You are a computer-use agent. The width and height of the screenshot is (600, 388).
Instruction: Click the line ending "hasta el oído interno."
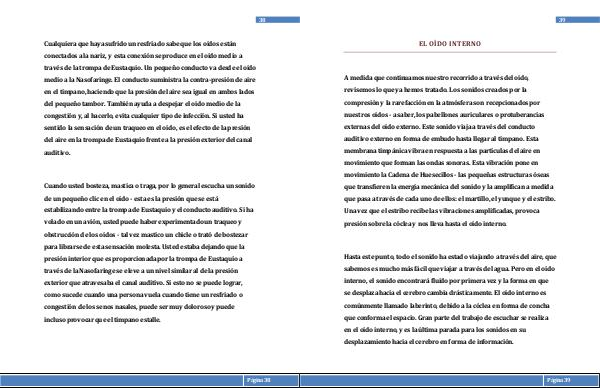(425, 224)
